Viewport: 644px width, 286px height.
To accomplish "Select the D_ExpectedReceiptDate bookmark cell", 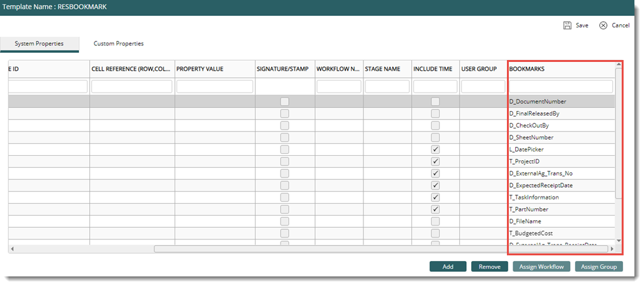I will (561, 185).
